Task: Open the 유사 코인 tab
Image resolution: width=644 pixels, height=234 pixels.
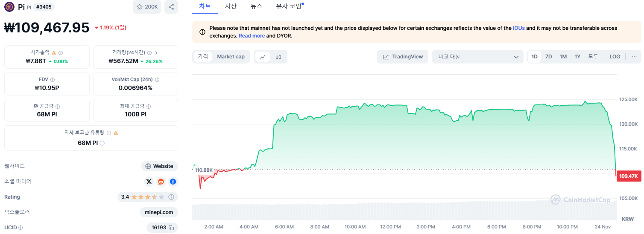Action: (x=289, y=6)
